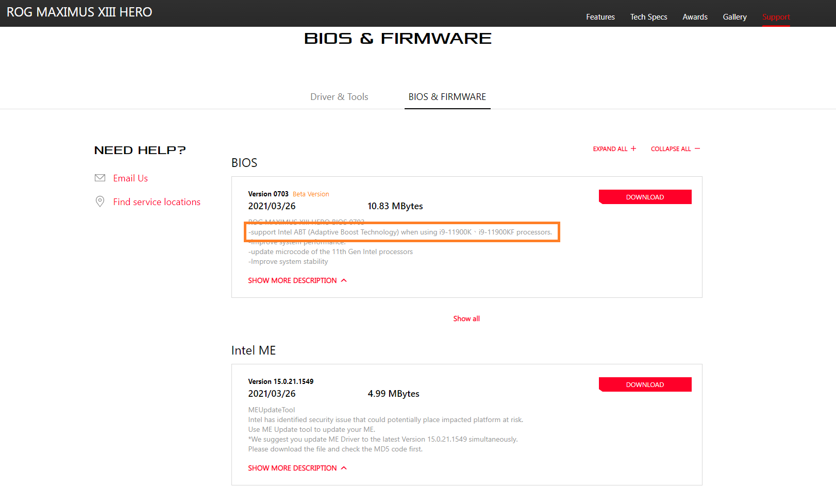Click the envelope icon beside Email Us

pyautogui.click(x=100, y=178)
